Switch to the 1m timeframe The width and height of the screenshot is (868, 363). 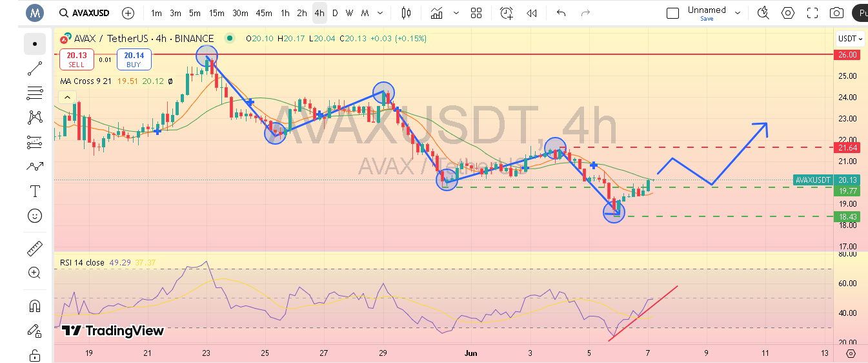click(x=156, y=13)
